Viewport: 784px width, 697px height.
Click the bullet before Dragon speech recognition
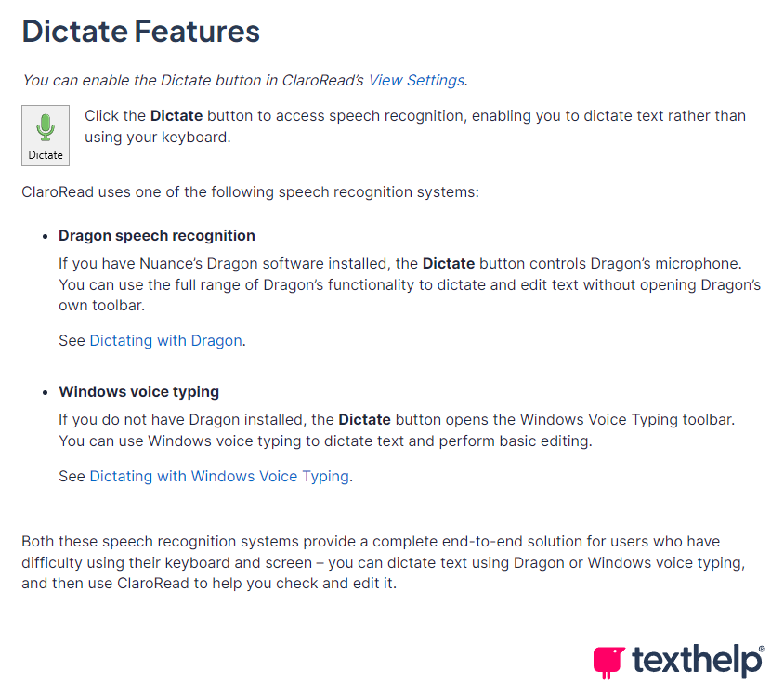(45, 236)
